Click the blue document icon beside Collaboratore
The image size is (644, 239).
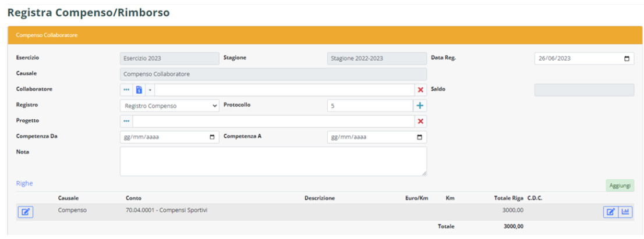pos(139,90)
